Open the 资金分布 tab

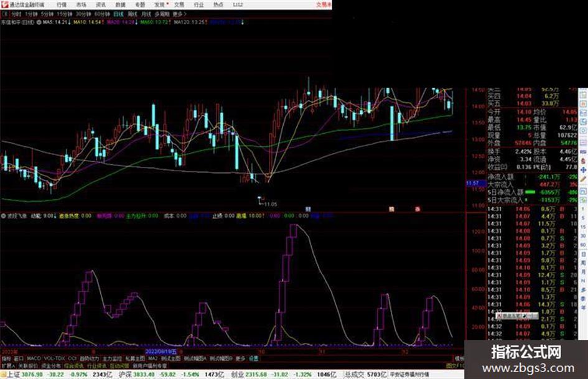coord(51,365)
